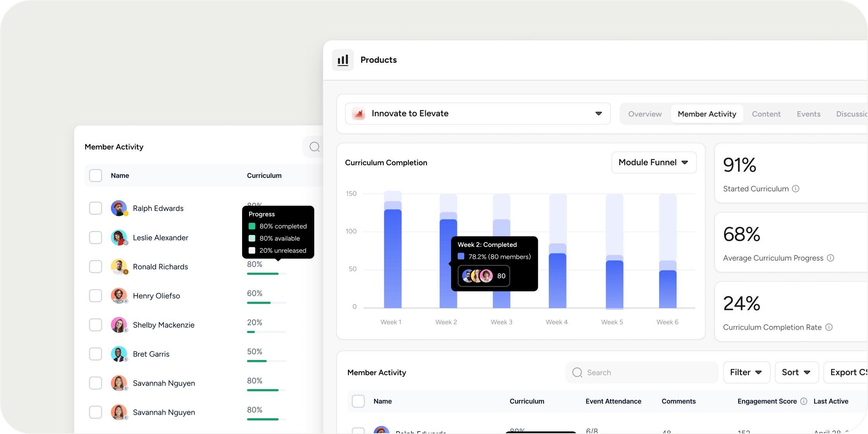Click the 68% average progress value
Image resolution: width=868 pixels, height=434 pixels.
point(742,234)
